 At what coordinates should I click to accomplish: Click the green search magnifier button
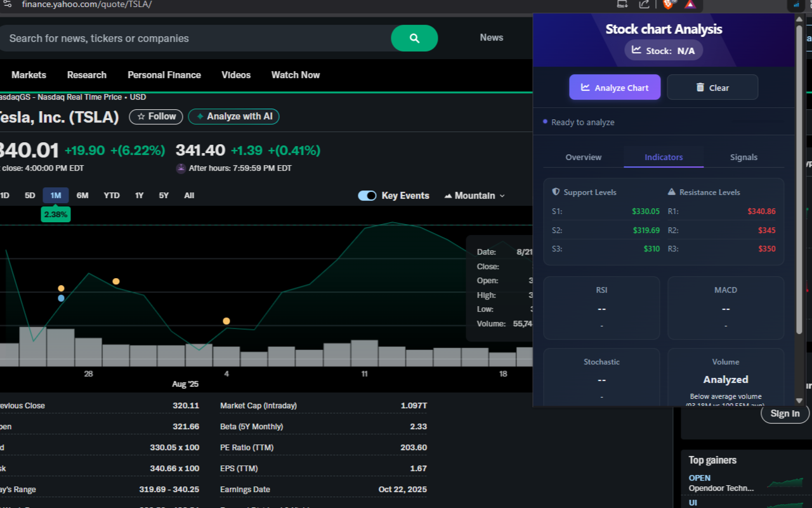coord(414,38)
